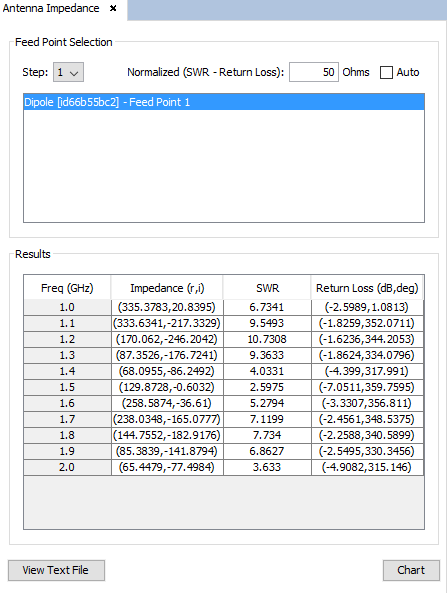This screenshot has height=593, width=447.
Task: Click empty area of feed point list
Action: (224, 166)
